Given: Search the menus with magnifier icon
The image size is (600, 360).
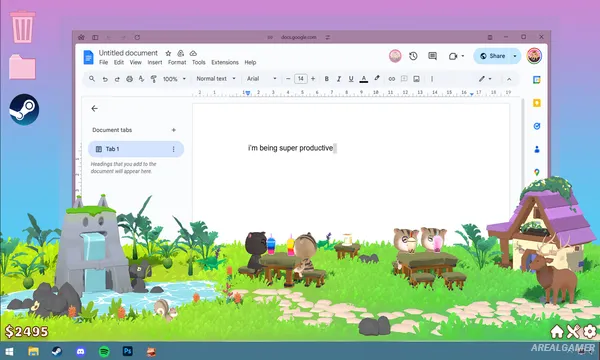Looking at the screenshot, I should tap(92, 79).
